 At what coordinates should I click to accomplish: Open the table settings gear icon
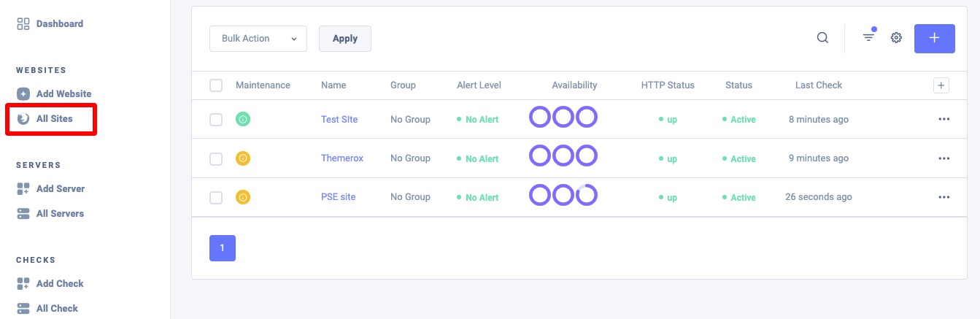[x=896, y=38]
